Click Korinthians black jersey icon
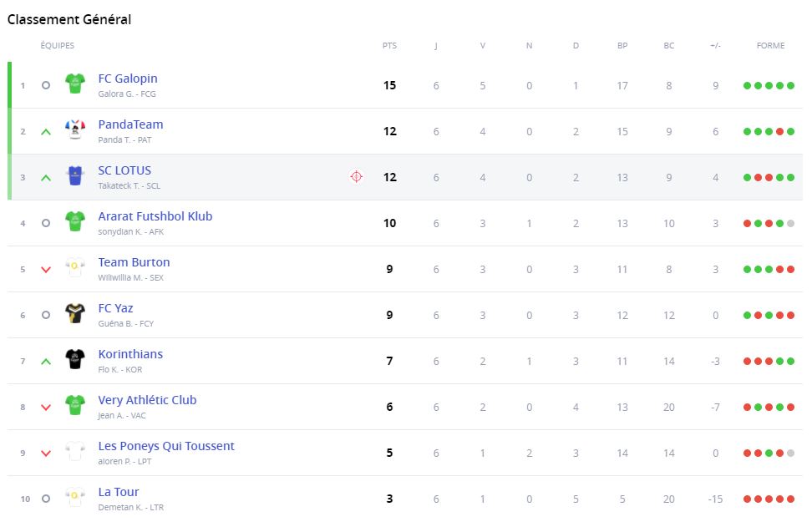This screenshot has height=522, width=812. (75, 360)
